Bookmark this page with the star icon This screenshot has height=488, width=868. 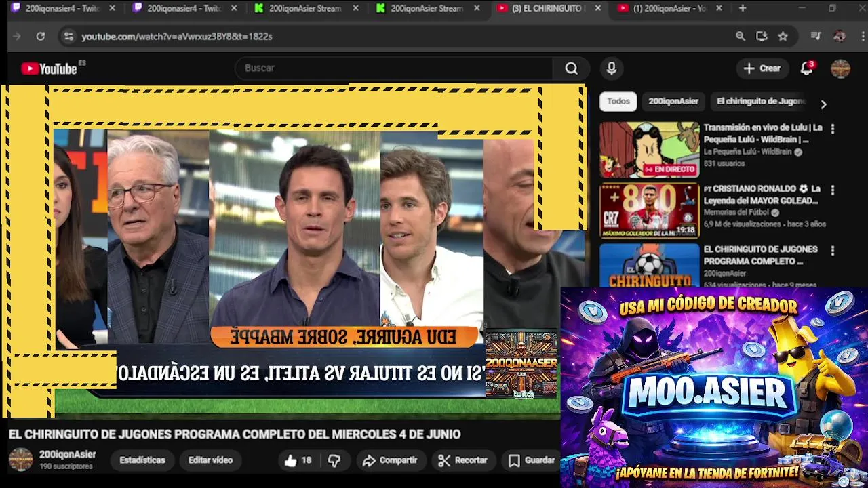(x=783, y=36)
